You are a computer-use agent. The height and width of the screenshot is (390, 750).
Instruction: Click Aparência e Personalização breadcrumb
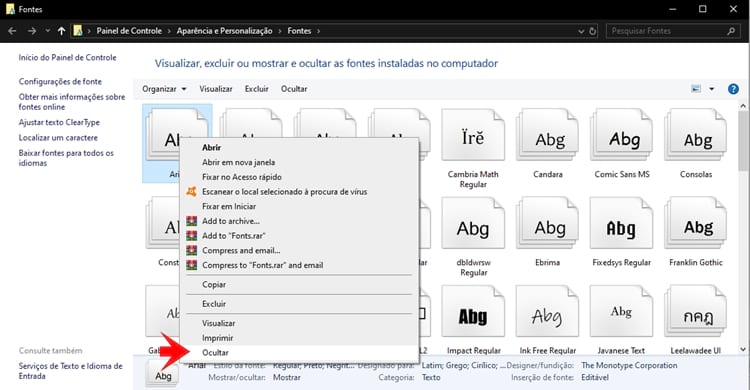click(224, 31)
